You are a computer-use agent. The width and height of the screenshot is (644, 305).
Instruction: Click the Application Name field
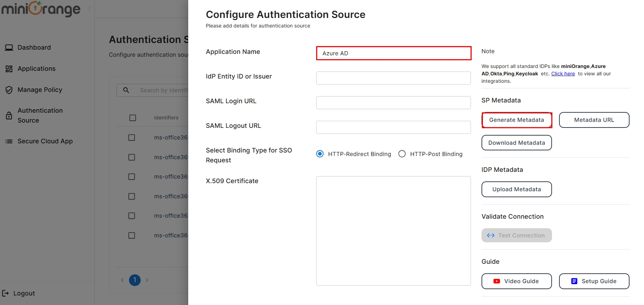[x=394, y=53]
